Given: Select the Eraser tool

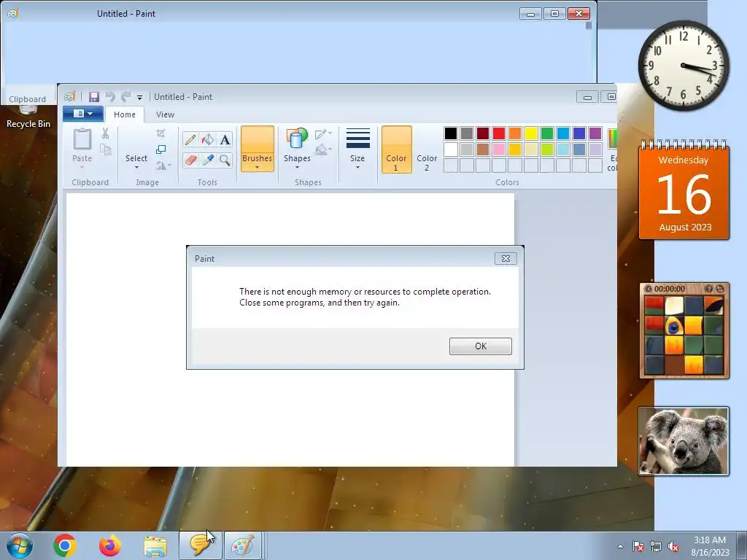Looking at the screenshot, I should click(190, 160).
